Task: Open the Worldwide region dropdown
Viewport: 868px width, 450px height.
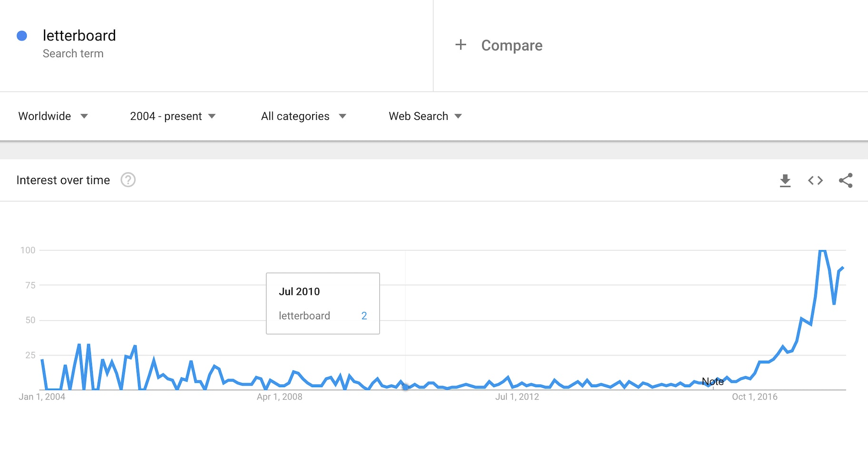Action: coord(53,116)
